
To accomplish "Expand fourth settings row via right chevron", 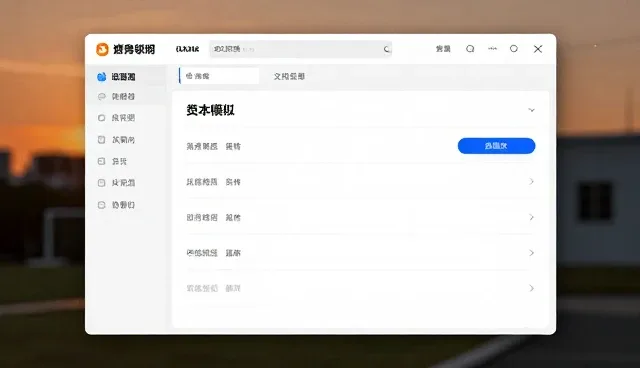I will coord(531,253).
